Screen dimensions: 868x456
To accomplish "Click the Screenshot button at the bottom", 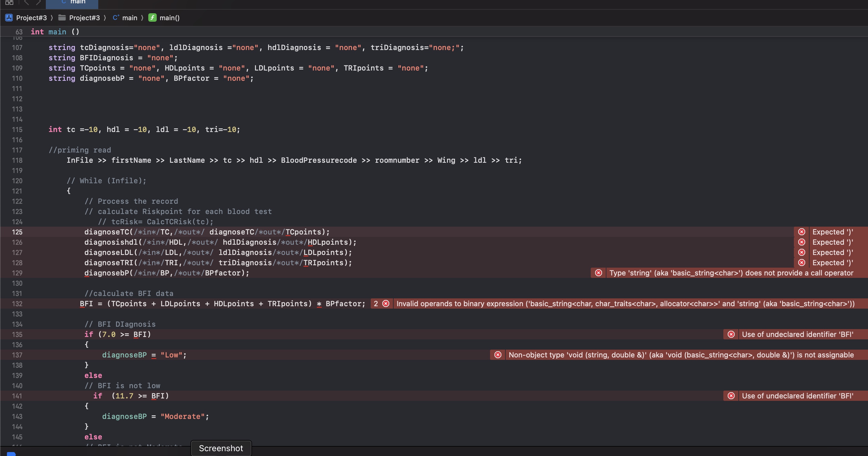I will point(221,448).
